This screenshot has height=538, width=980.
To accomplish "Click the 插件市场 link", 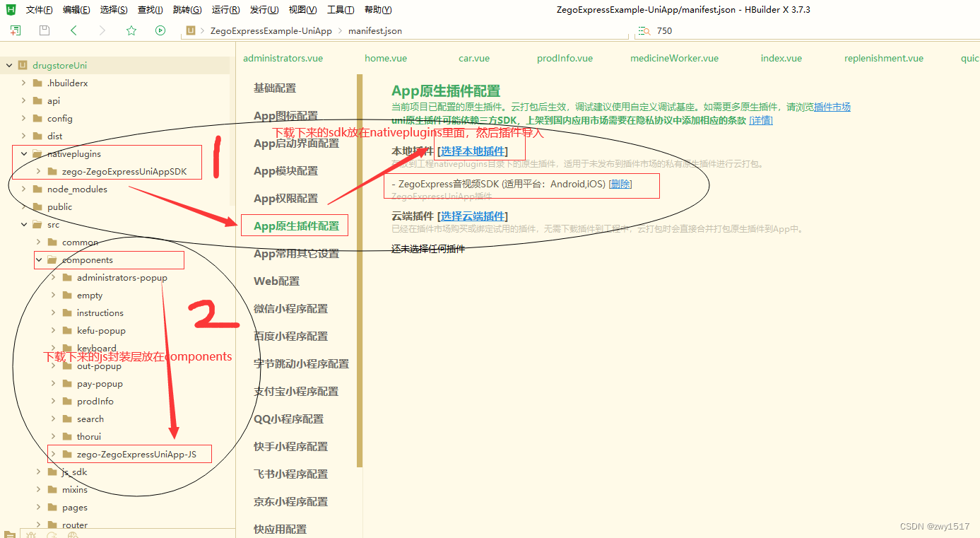I will click(x=832, y=107).
